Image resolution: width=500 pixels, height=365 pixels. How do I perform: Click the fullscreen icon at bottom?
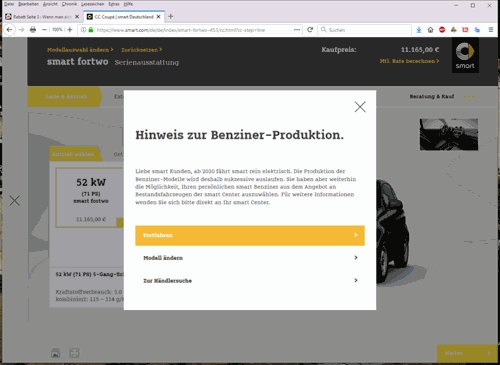coord(74,353)
